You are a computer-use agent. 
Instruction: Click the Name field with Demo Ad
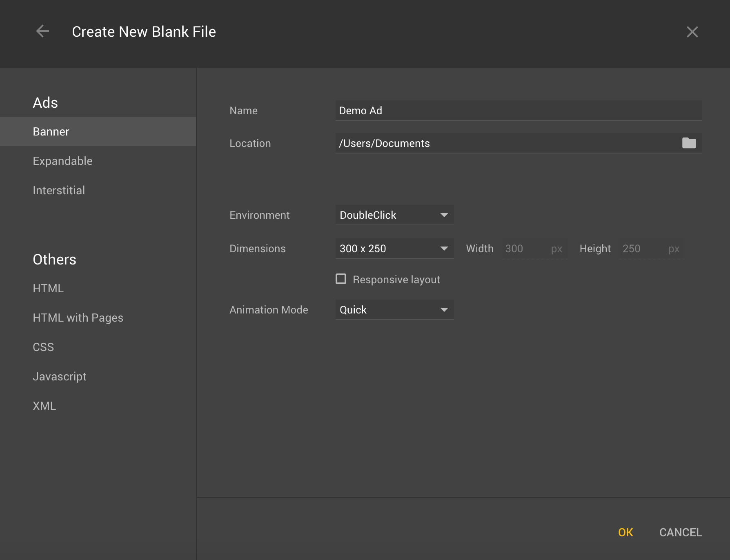[x=518, y=111]
